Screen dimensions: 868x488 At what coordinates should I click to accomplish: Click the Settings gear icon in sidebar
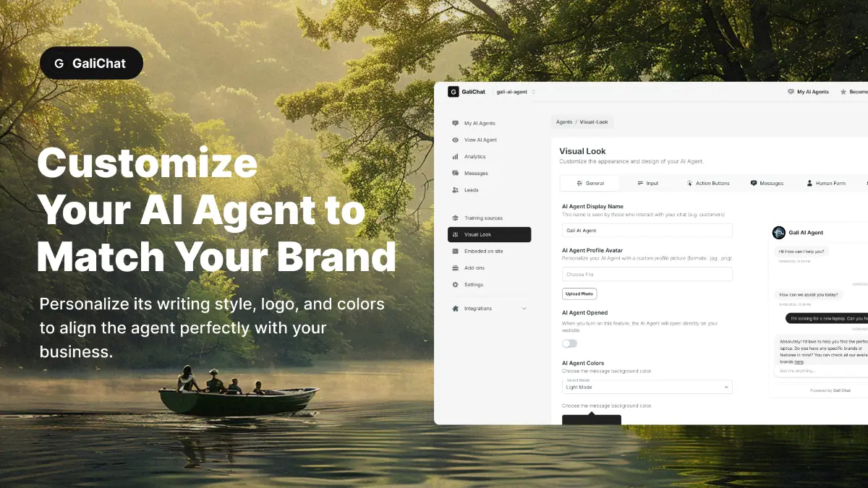click(x=455, y=285)
